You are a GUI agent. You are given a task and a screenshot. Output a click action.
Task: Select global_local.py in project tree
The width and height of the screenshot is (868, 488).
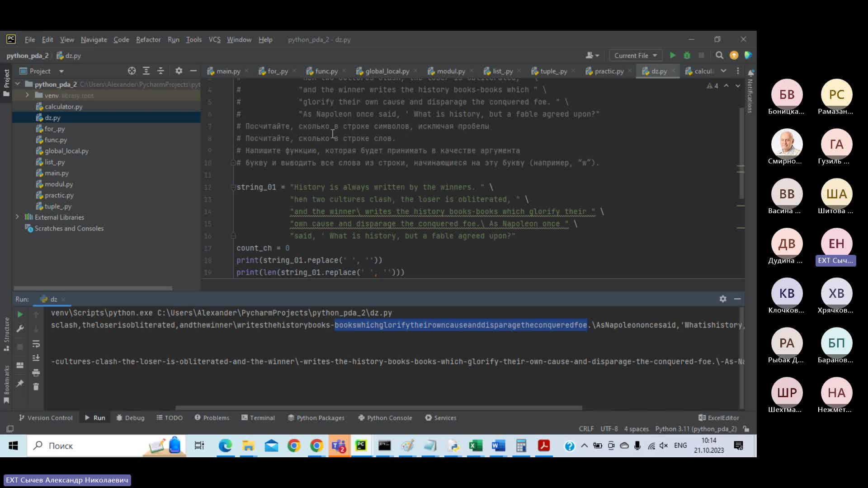[66, 151]
